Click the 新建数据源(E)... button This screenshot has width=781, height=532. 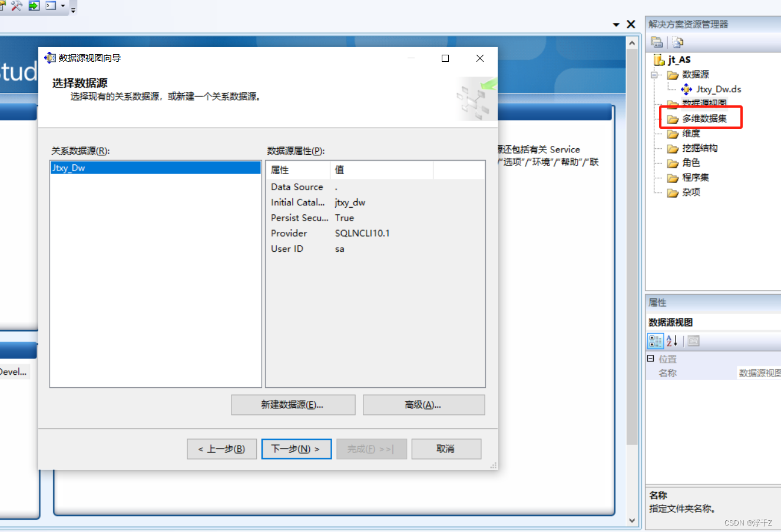(293, 405)
